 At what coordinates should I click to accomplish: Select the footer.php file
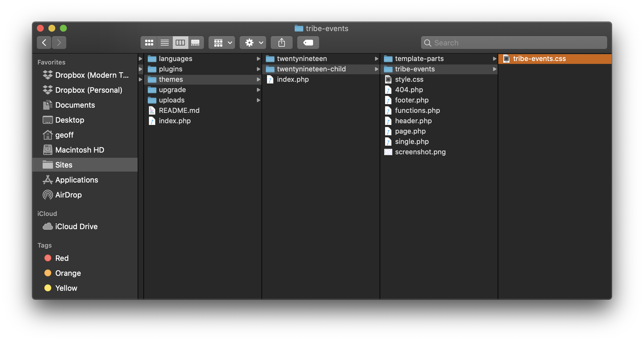(x=439, y=100)
